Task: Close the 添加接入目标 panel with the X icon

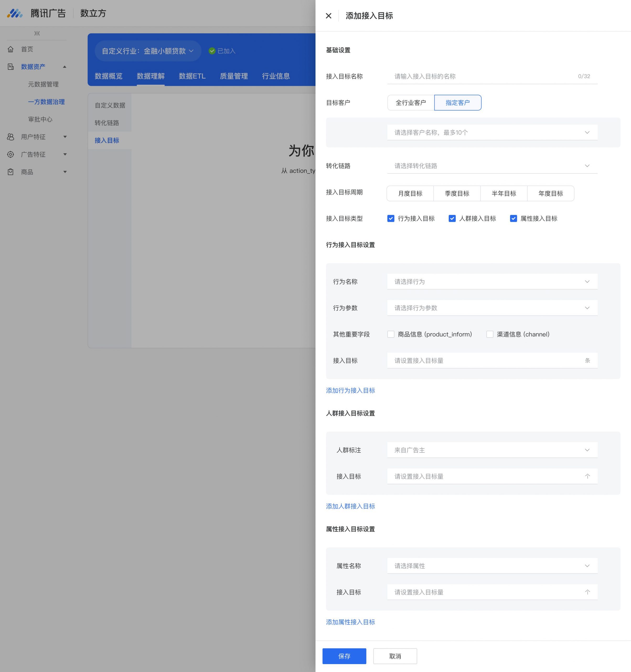Action: (x=328, y=15)
